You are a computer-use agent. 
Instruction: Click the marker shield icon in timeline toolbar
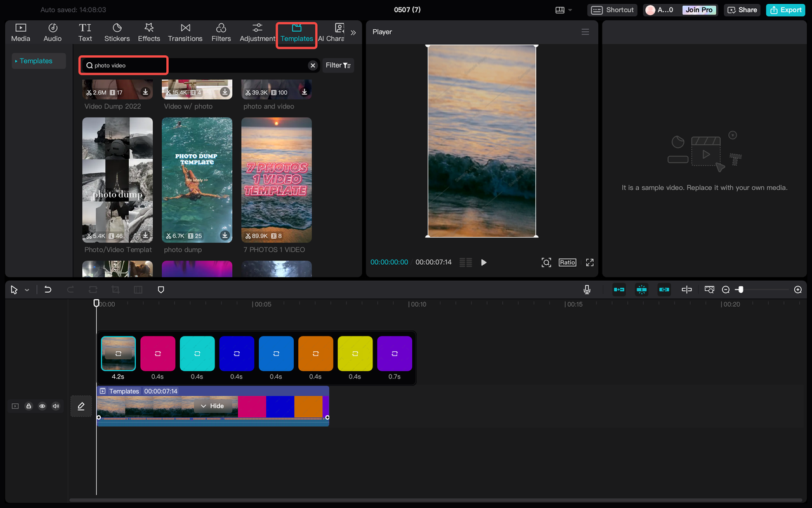pyautogui.click(x=161, y=290)
